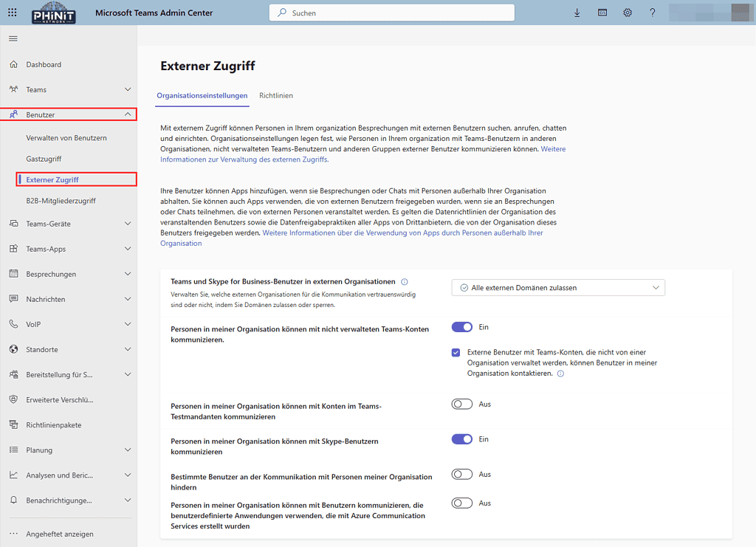Open keyboard shortcuts via the Ctrl icon
This screenshot has width=756, height=547.
click(x=602, y=13)
